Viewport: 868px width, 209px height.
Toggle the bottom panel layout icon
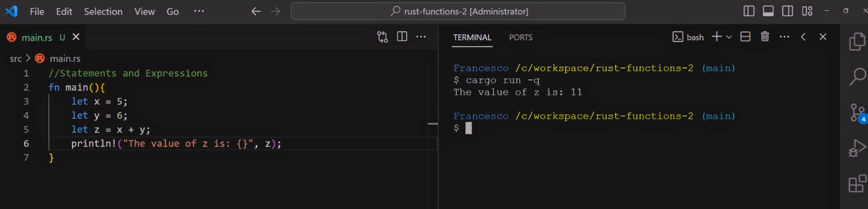768,11
